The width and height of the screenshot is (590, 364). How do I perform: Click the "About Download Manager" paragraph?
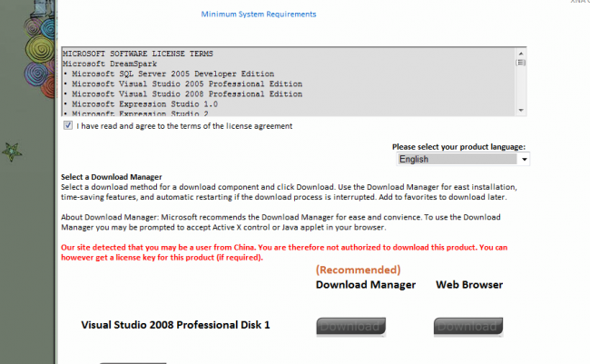tap(280, 222)
